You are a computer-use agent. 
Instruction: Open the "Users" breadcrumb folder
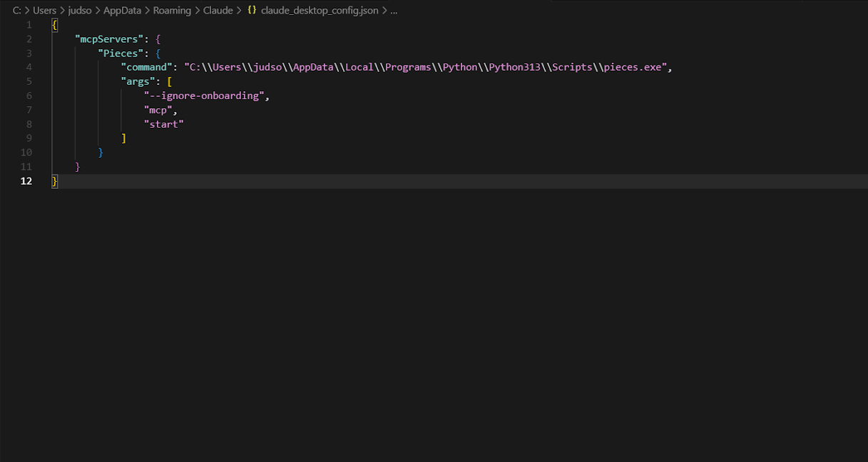pyautogui.click(x=44, y=11)
